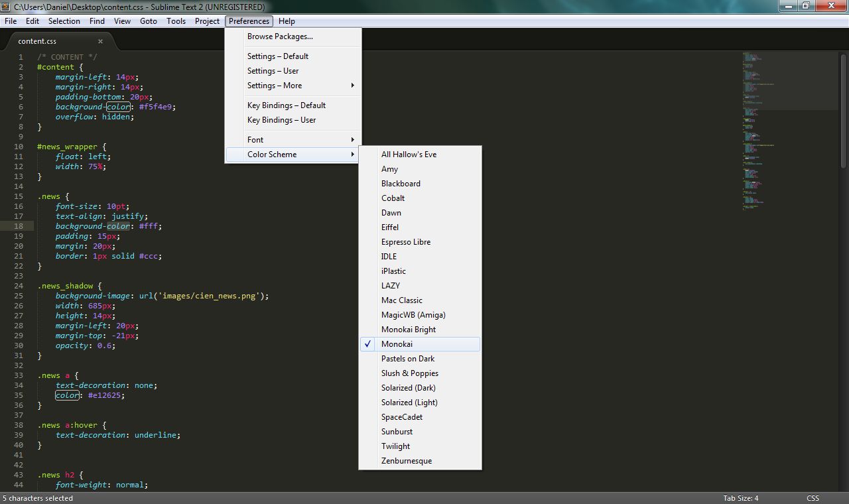Expand the Font submenu
Viewport: 849px width, 504px height.
point(293,140)
